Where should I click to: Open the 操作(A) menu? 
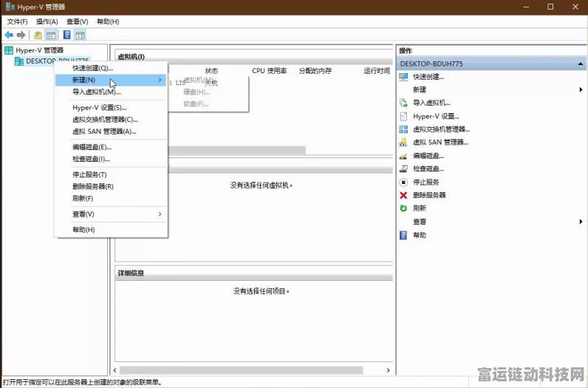(x=47, y=21)
